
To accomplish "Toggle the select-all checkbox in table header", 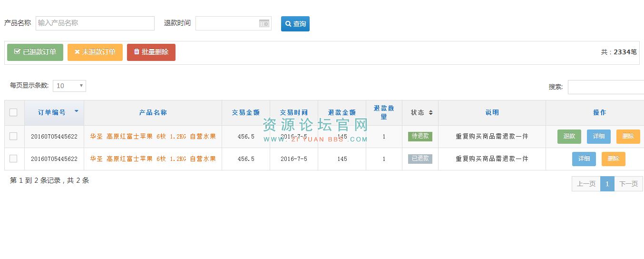I will [x=13, y=112].
